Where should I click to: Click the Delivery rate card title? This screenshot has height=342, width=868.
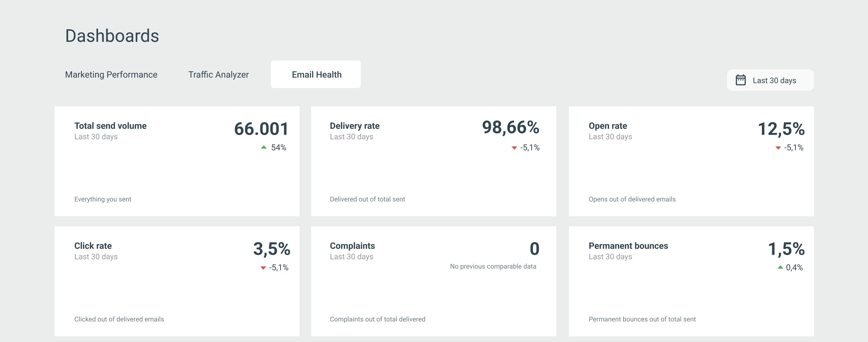point(354,126)
